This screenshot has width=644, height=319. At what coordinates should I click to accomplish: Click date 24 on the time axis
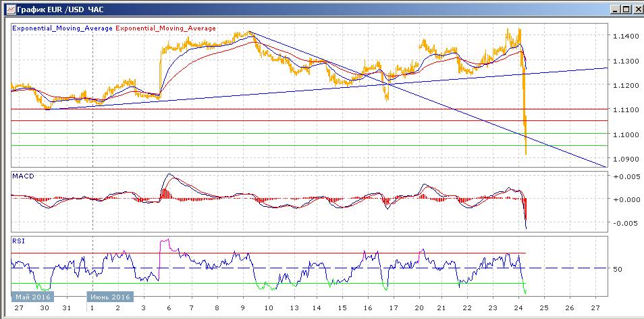click(x=518, y=308)
